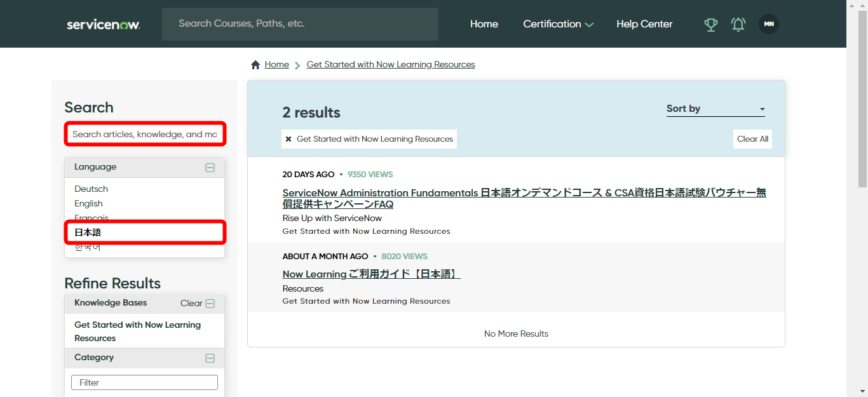The height and width of the screenshot is (397, 868).
Task: Click the servicenow logo
Action: tap(102, 24)
